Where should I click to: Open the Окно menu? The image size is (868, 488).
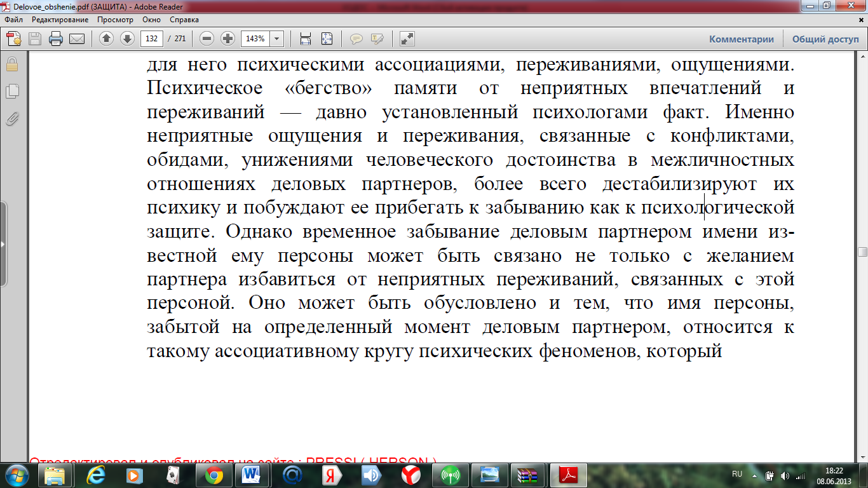(151, 20)
